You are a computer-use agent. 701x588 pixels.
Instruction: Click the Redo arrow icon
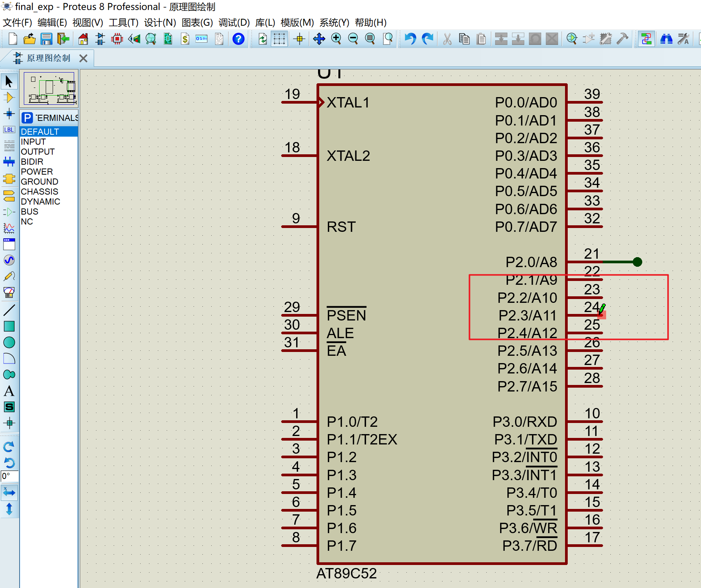[x=428, y=39]
